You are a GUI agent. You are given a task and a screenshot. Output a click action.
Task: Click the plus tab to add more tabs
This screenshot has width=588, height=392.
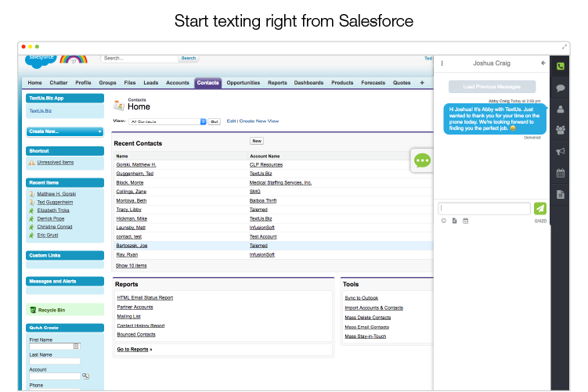422,82
